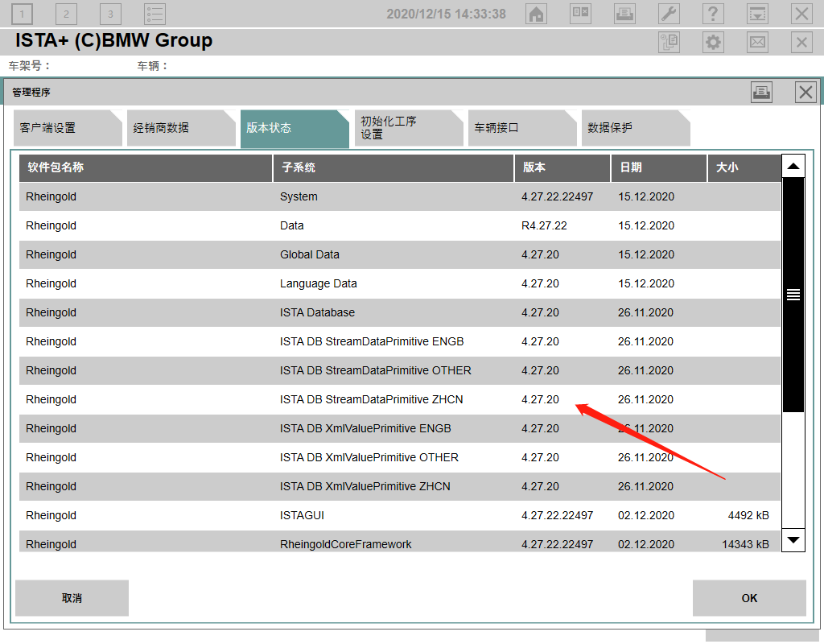Click the ISTA+ (C)BMW Group title
Image resolution: width=824 pixels, height=644 pixels.
113,40
